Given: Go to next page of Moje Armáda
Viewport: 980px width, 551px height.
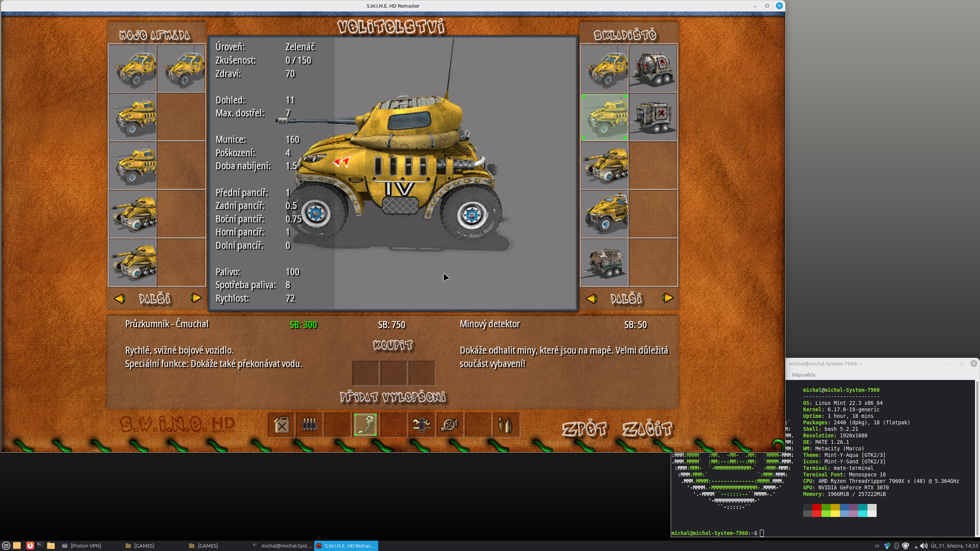Looking at the screenshot, I should click(196, 298).
